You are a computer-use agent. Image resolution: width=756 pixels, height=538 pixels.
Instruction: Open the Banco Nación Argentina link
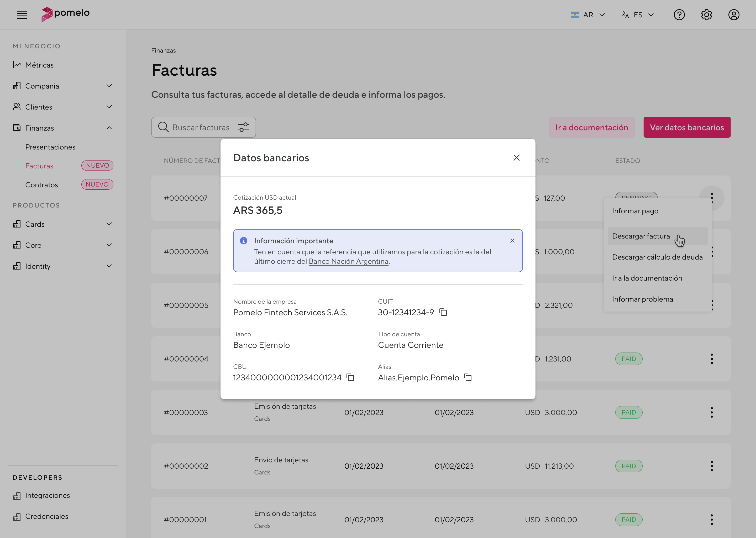click(x=348, y=261)
